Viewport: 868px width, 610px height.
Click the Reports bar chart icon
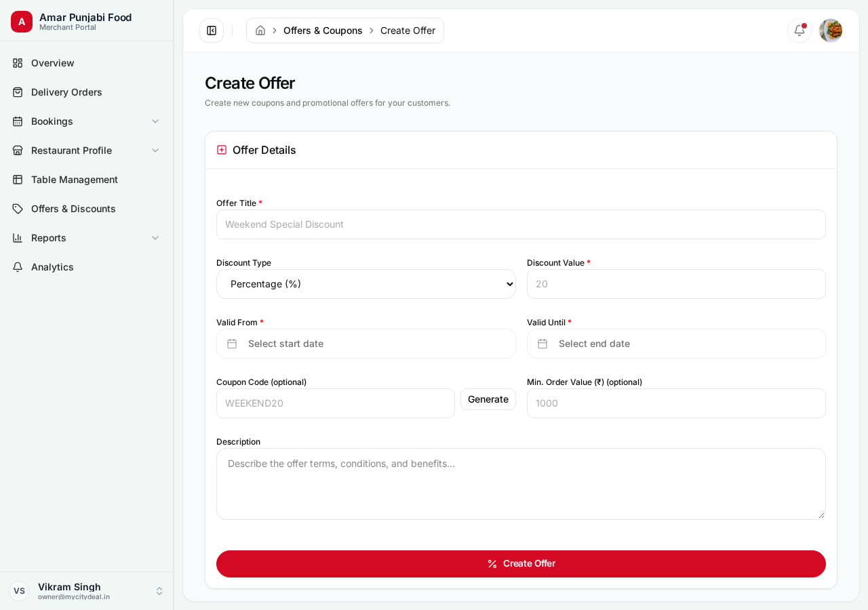click(x=18, y=238)
